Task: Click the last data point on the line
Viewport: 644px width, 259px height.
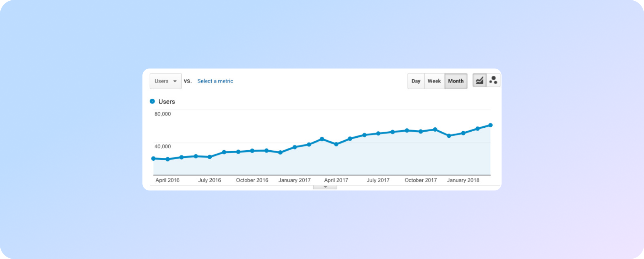Action: (x=490, y=125)
